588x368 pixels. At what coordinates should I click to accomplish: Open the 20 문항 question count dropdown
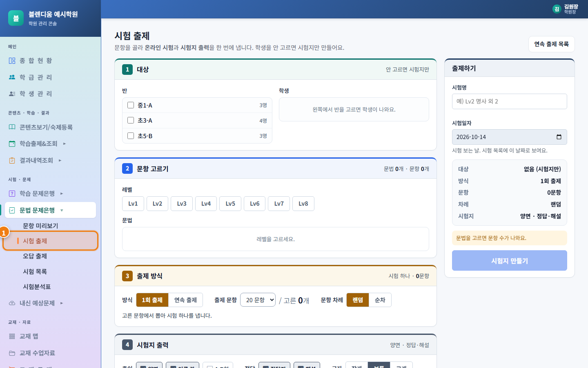point(258,300)
